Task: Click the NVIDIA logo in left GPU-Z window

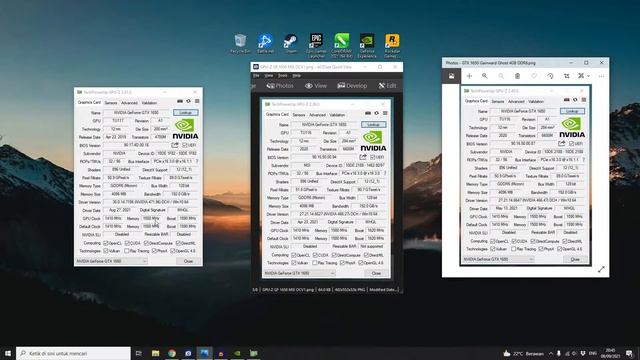Action: coord(185,129)
